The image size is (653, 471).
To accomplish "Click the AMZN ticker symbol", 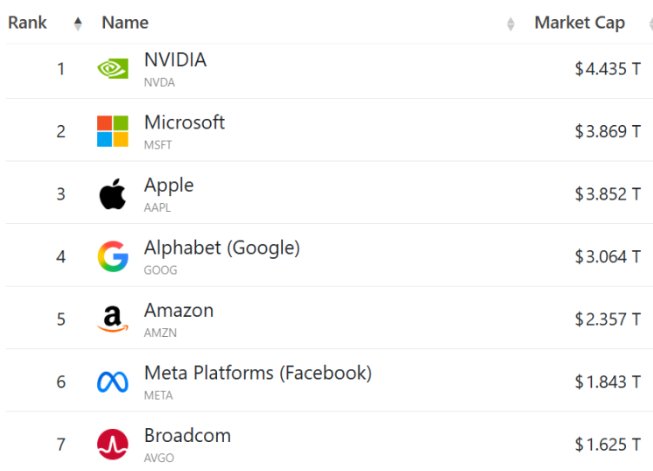I will 159,332.
